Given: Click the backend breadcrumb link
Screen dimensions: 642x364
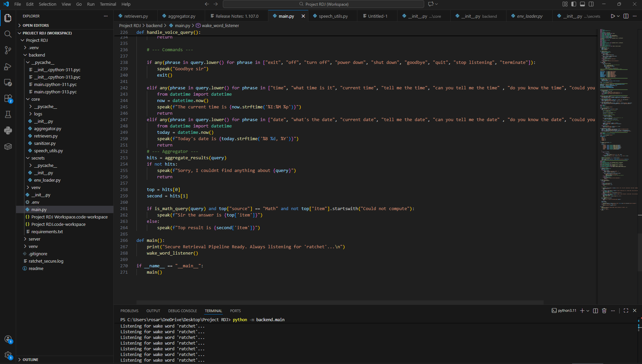Looking at the screenshot, I should click(x=154, y=25).
